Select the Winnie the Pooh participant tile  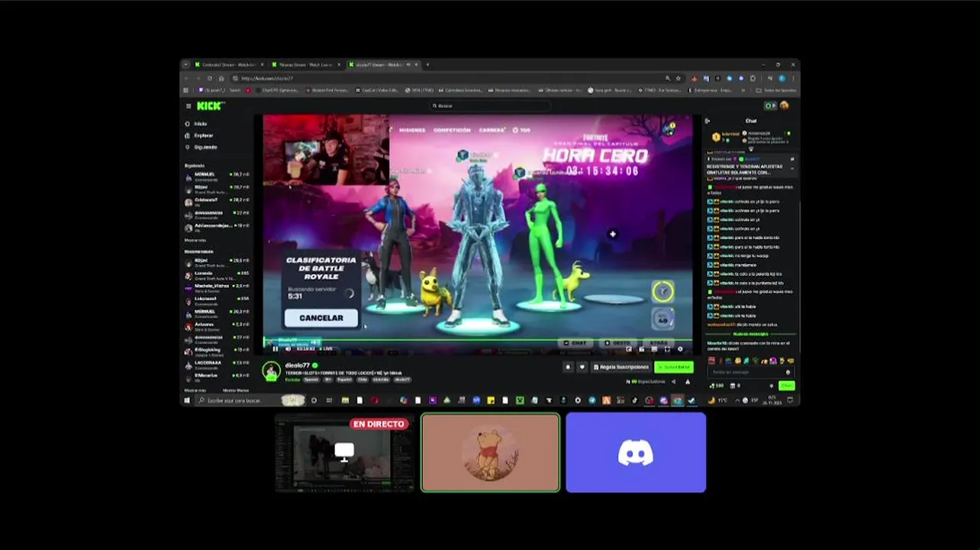click(490, 453)
